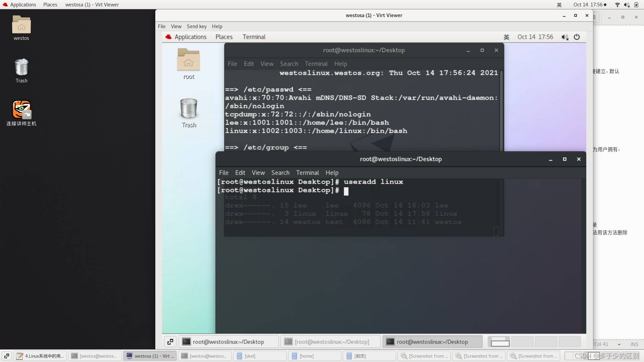Open the root folder in guest desktop
Image resolution: width=644 pixels, height=362 pixels.
[x=189, y=60]
